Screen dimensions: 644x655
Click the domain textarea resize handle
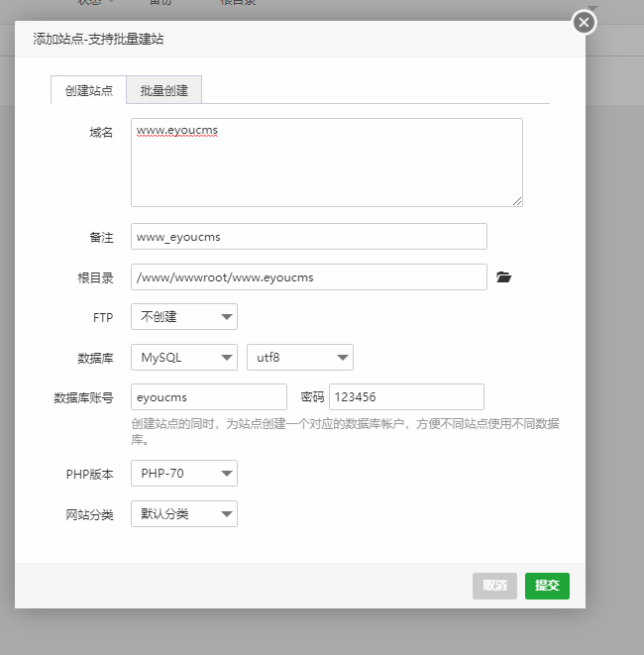pyautogui.click(x=517, y=201)
